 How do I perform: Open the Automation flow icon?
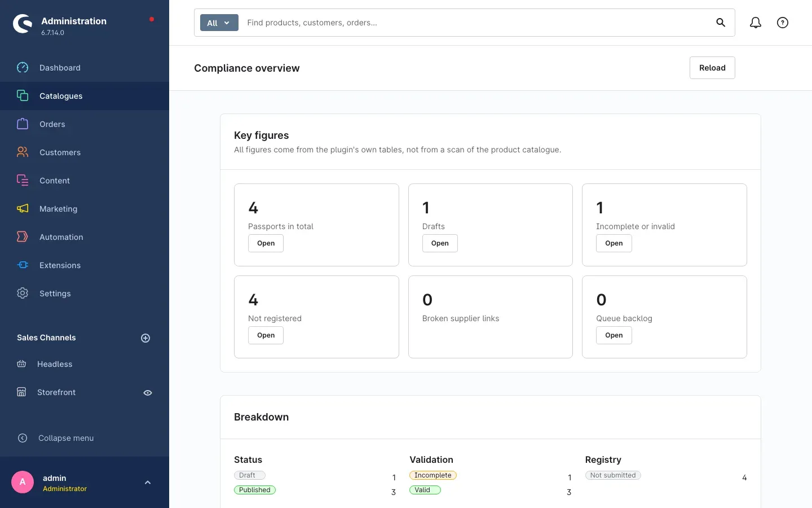(x=23, y=237)
